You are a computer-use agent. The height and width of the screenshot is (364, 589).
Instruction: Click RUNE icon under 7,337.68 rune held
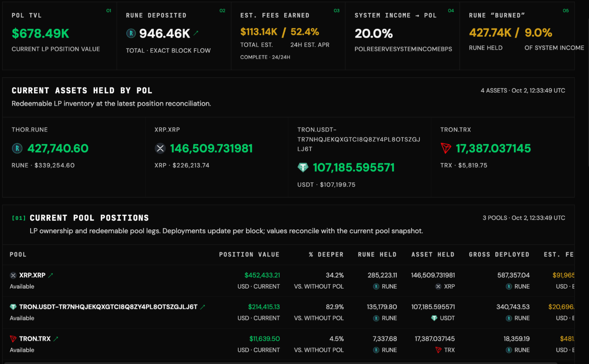click(x=377, y=350)
